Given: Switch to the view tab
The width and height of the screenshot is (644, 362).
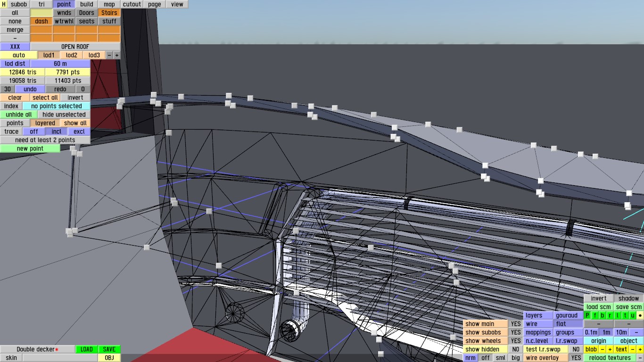Looking at the screenshot, I should (177, 4).
